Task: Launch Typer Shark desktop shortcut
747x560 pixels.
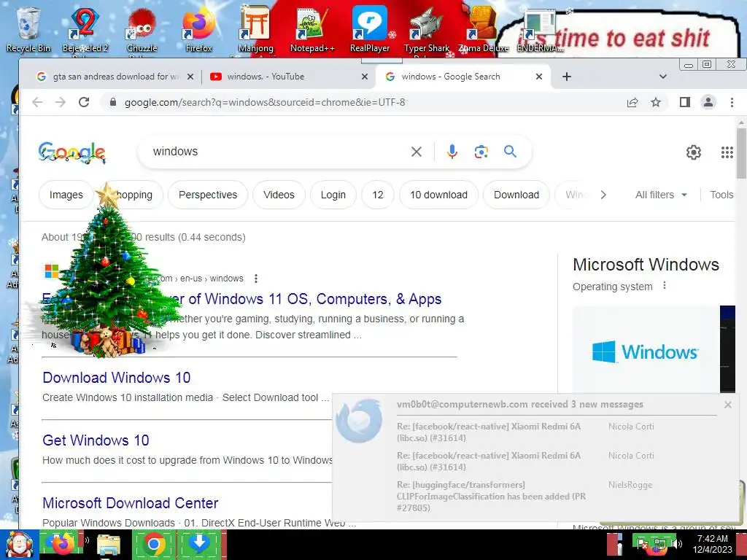Action: (426, 29)
